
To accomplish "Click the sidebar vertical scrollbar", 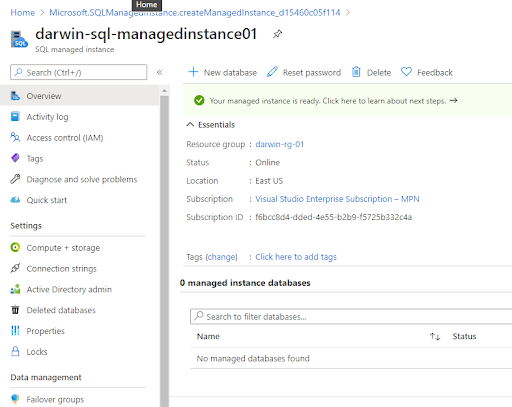I will pos(164,250).
